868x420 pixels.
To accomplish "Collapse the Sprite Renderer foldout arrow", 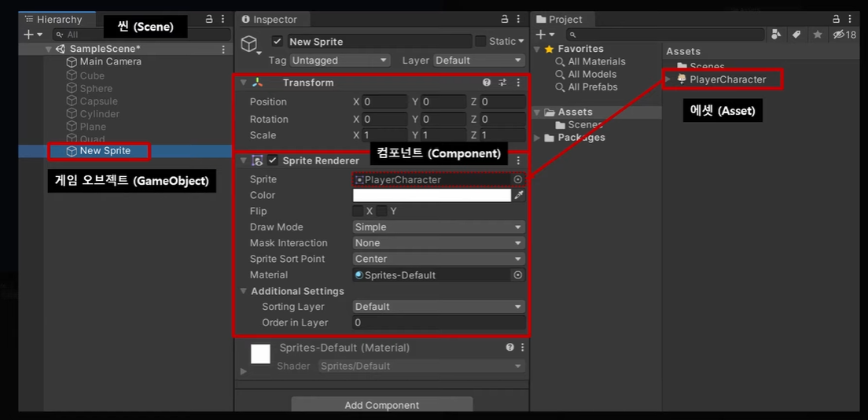I will point(244,160).
